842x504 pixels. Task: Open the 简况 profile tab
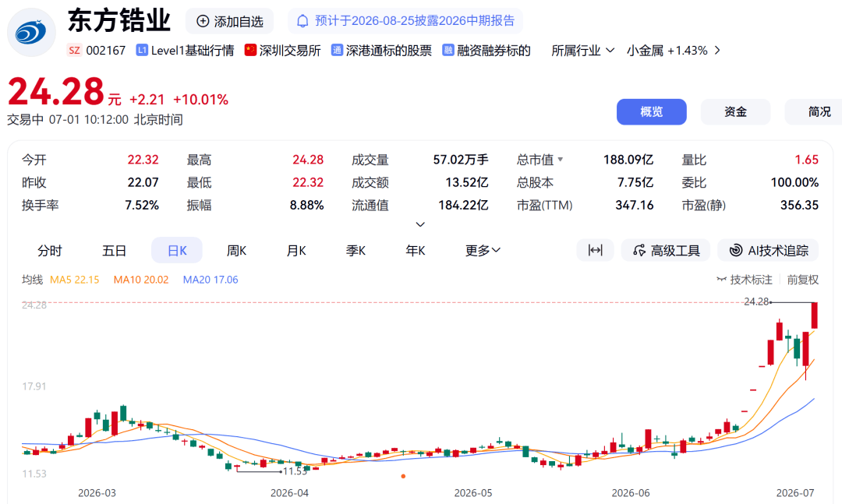coord(813,111)
